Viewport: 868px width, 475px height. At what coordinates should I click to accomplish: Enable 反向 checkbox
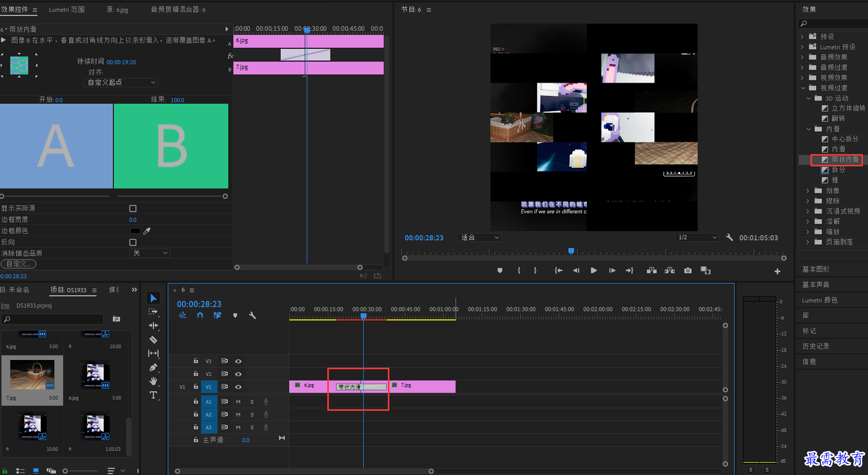tap(133, 242)
